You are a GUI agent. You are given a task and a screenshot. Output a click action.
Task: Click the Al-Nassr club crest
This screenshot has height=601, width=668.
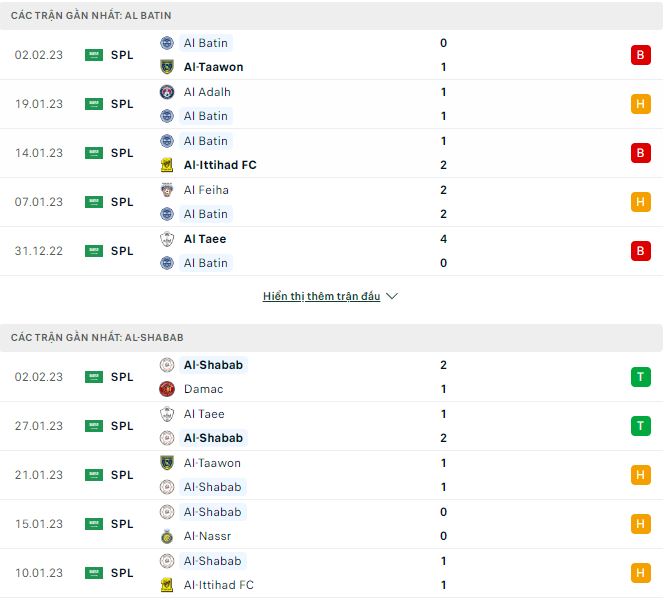click(167, 536)
